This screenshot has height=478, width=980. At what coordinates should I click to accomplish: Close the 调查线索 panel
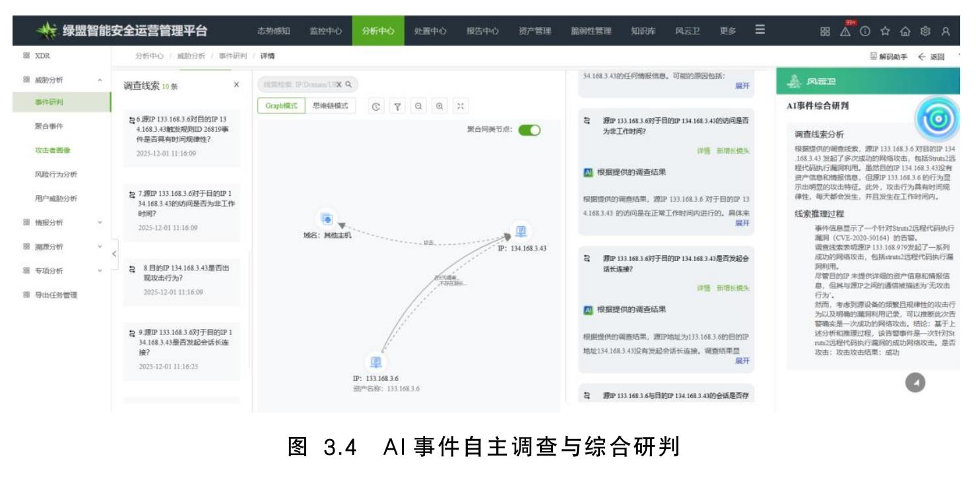[236, 84]
